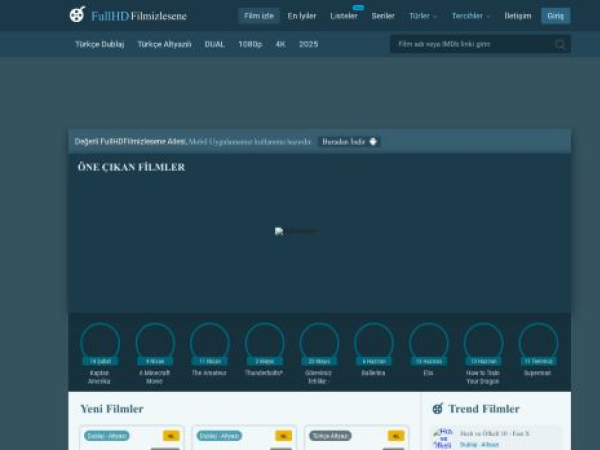Open The Amateur circle thumbnail
Viewport: 600px width, 450px height.
(210, 342)
